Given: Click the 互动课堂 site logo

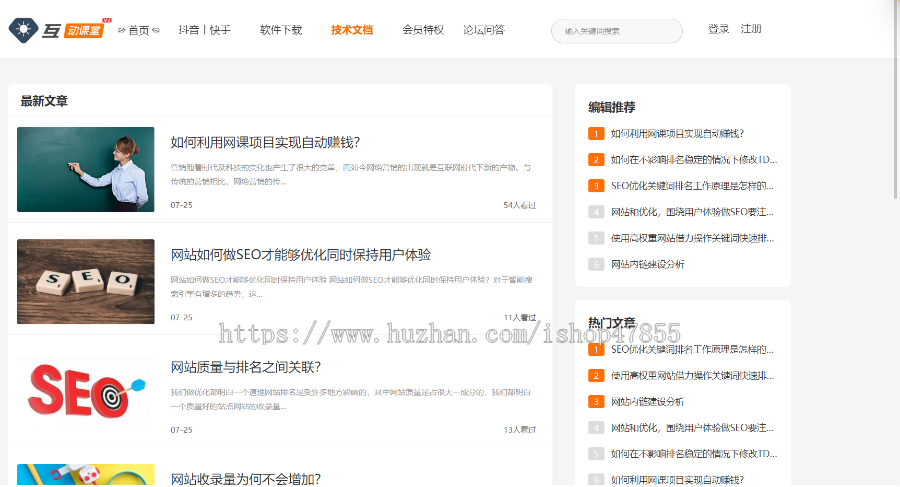Looking at the screenshot, I should coord(60,30).
